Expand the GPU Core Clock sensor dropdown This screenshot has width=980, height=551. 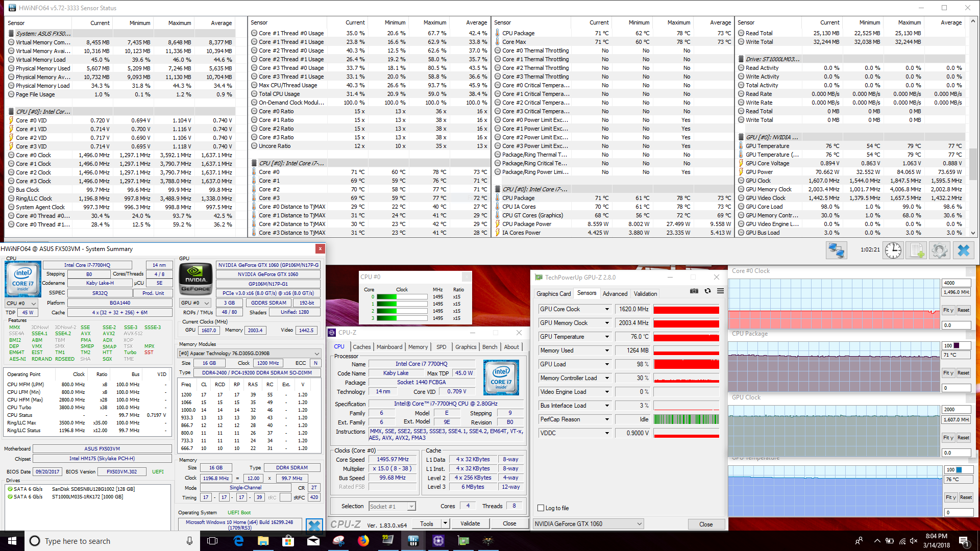click(607, 309)
